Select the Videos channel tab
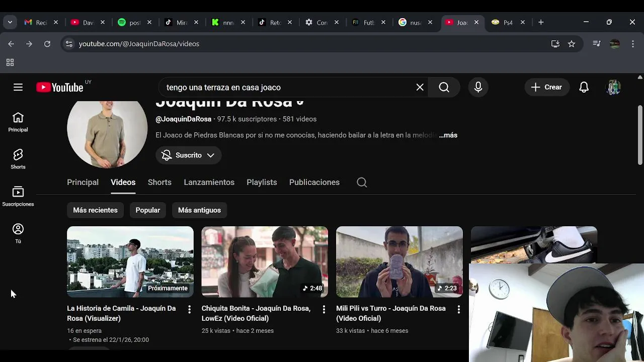This screenshot has width=644, height=362. (123, 183)
